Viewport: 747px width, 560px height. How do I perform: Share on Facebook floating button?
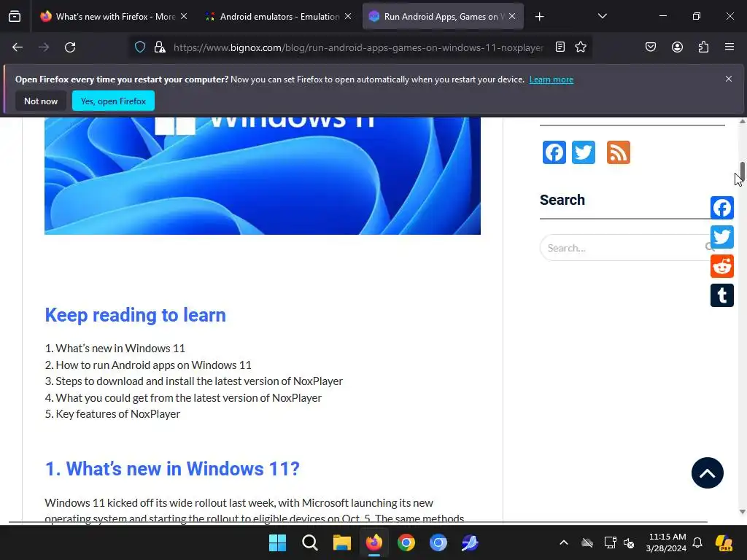click(722, 208)
